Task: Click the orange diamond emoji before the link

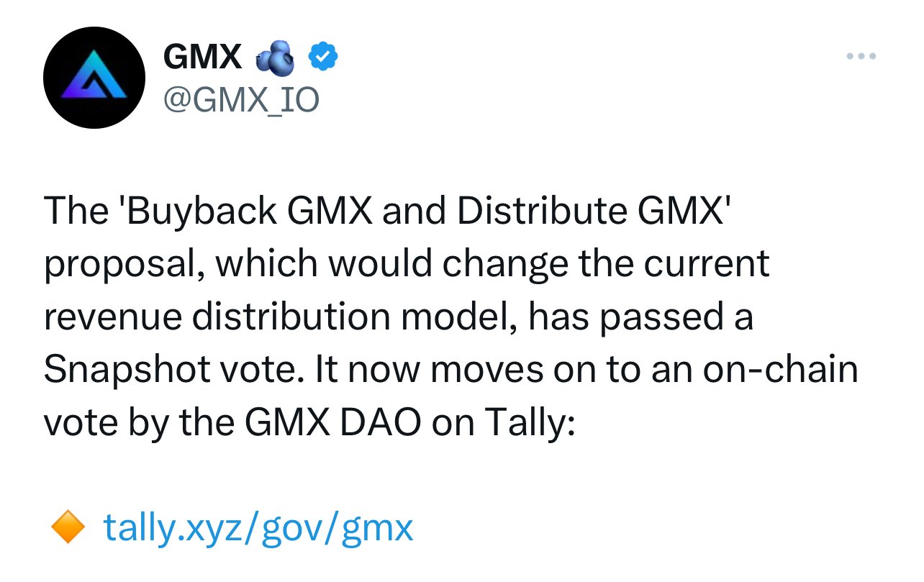Action: coord(68,529)
